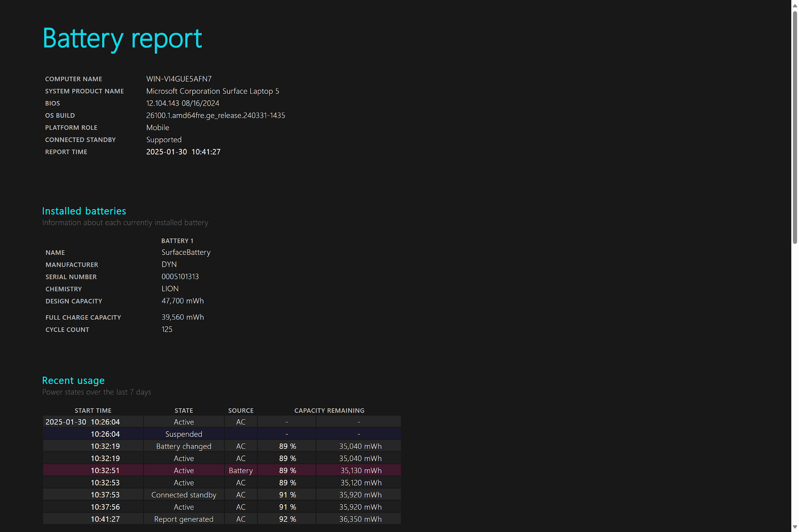
Task: Click the 'Report generated' state cell
Action: [x=184, y=519]
